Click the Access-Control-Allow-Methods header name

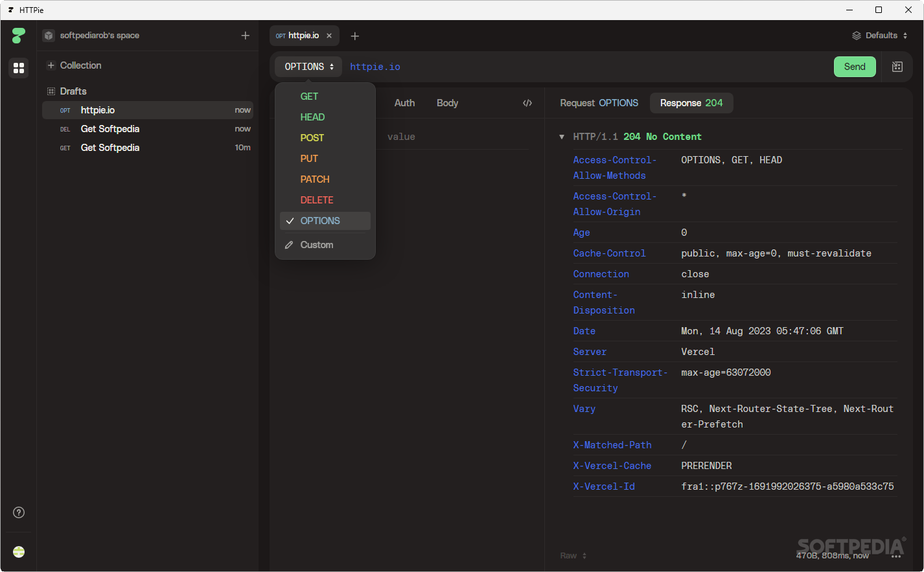tap(615, 168)
